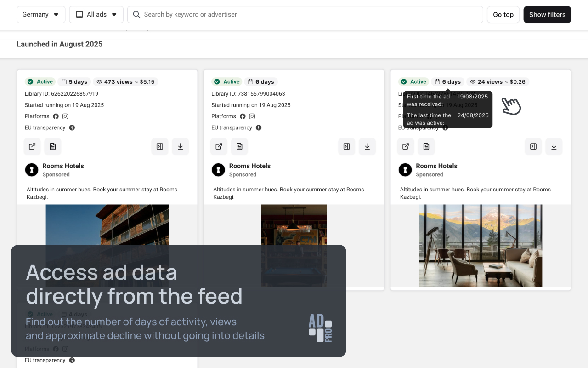Download the first Rooms Hotels ad
This screenshot has height=368, width=588.
pos(181,147)
